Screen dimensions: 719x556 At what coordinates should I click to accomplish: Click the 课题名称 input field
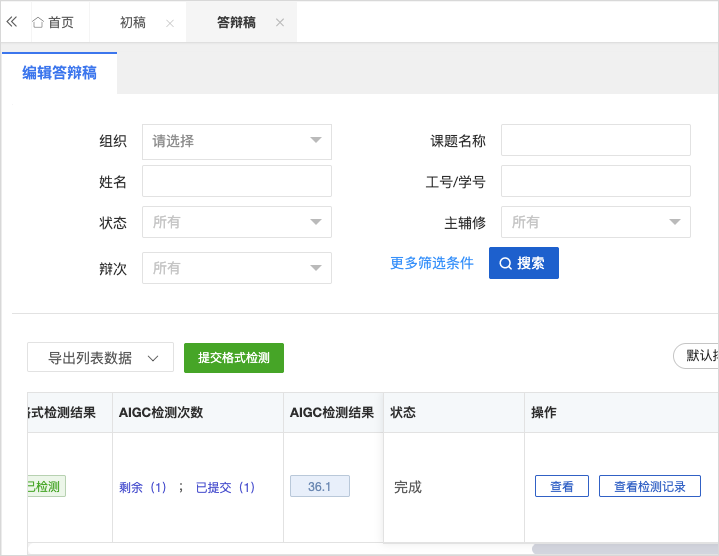[596, 140]
